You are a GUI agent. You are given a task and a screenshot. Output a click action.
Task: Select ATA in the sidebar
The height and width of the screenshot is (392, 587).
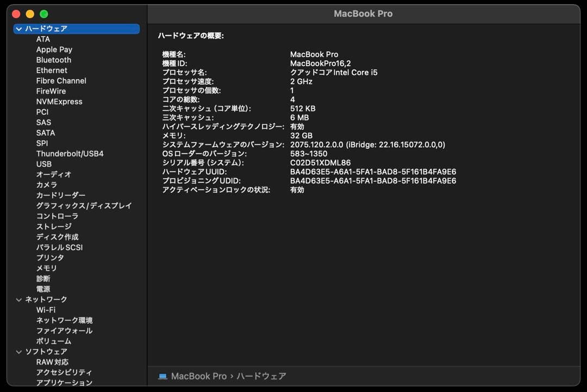point(43,39)
